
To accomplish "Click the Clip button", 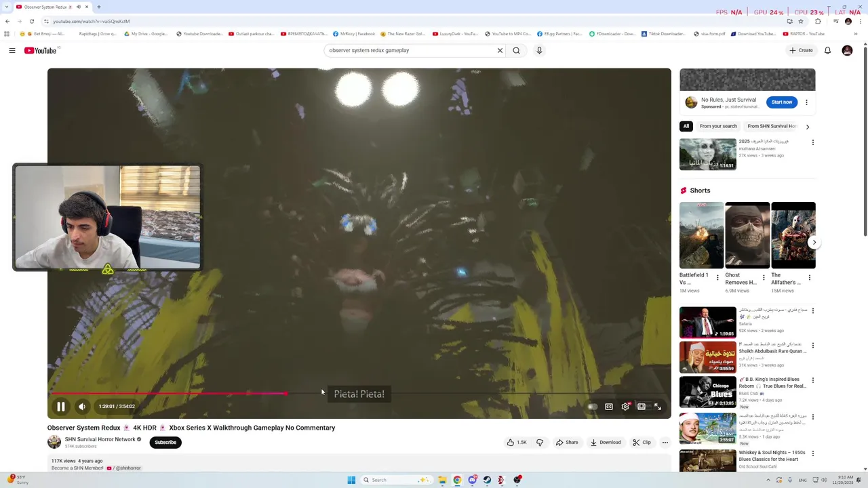I will [642, 443].
